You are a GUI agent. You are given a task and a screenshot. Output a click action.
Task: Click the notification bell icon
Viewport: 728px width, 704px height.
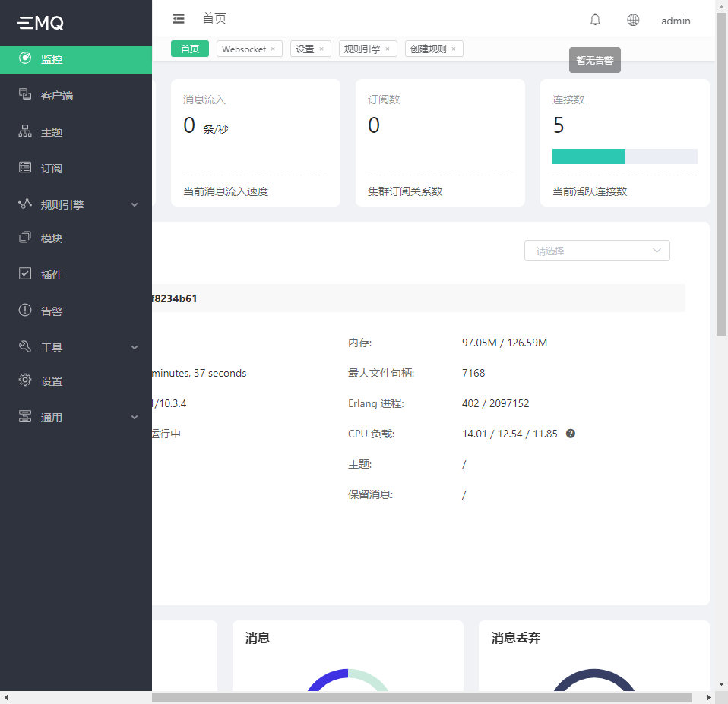click(x=595, y=19)
